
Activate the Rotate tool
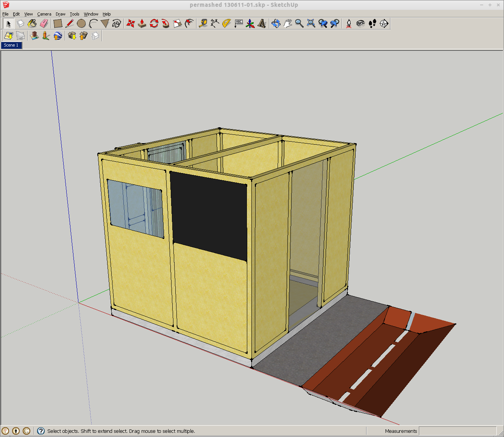pyautogui.click(x=154, y=23)
